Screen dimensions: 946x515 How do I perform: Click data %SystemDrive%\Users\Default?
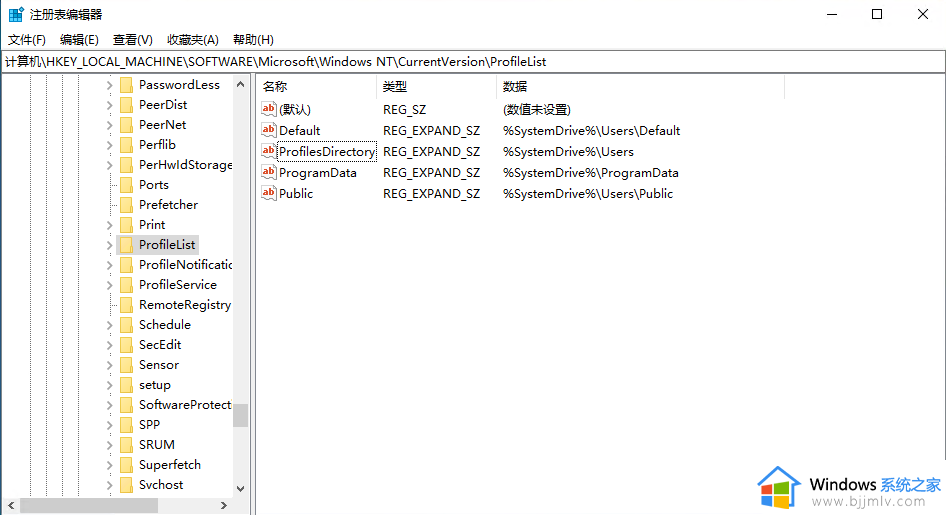pyautogui.click(x=591, y=130)
